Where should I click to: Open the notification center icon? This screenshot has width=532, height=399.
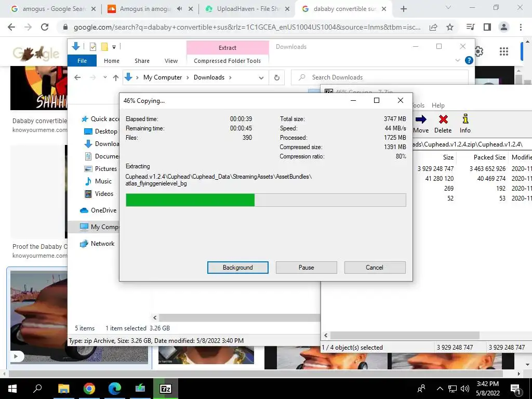(515, 390)
